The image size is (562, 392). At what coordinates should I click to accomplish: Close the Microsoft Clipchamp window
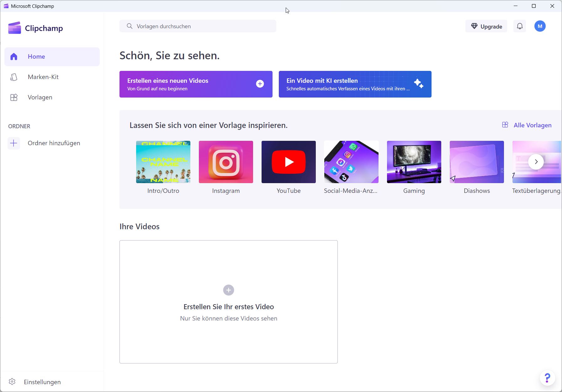(x=552, y=6)
